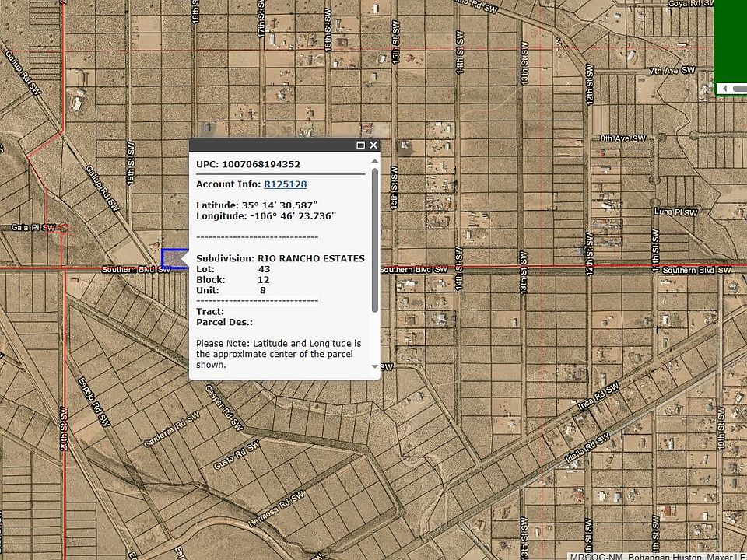
Task: Click the horizontal scrollbar thumb under green panel
Action: [739, 89]
